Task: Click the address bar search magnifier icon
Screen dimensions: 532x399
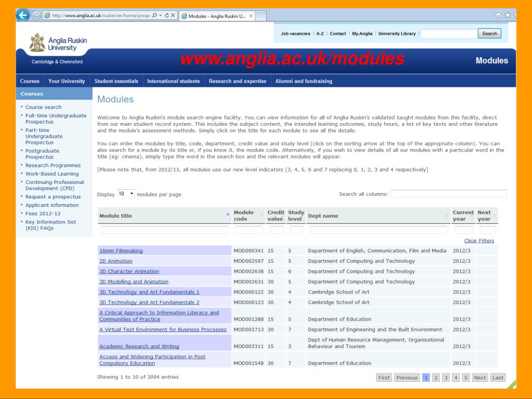Action: click(155, 15)
